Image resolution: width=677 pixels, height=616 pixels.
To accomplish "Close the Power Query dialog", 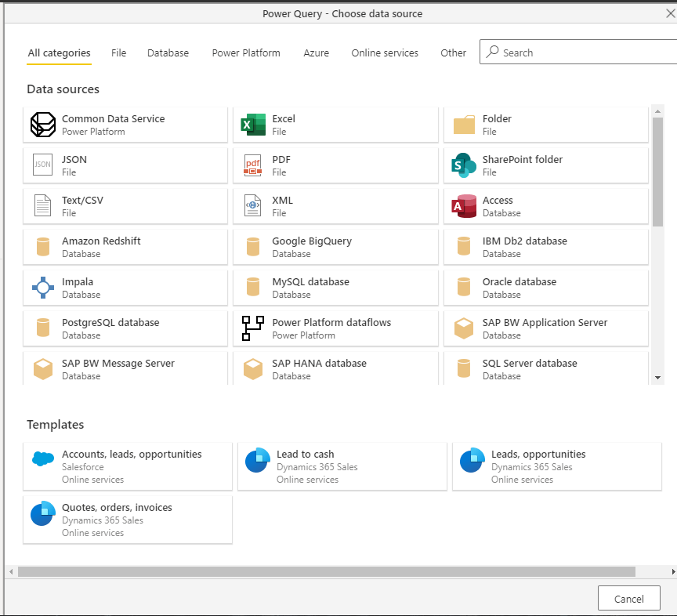I will pos(670,13).
